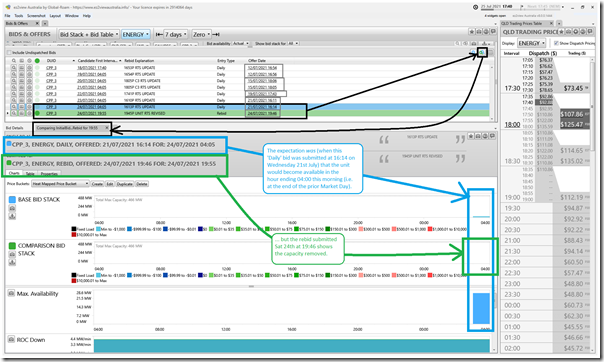Click the Duplicate price bucket button

(124, 184)
